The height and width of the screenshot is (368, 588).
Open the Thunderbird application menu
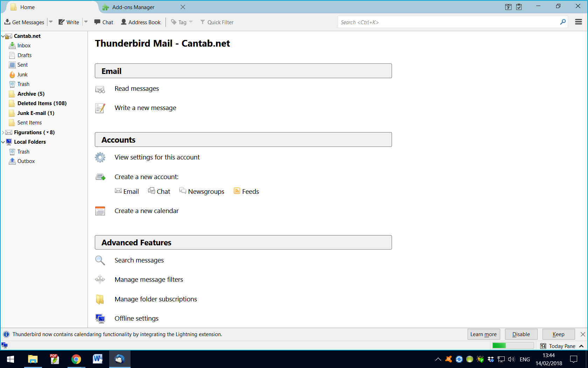578,22
